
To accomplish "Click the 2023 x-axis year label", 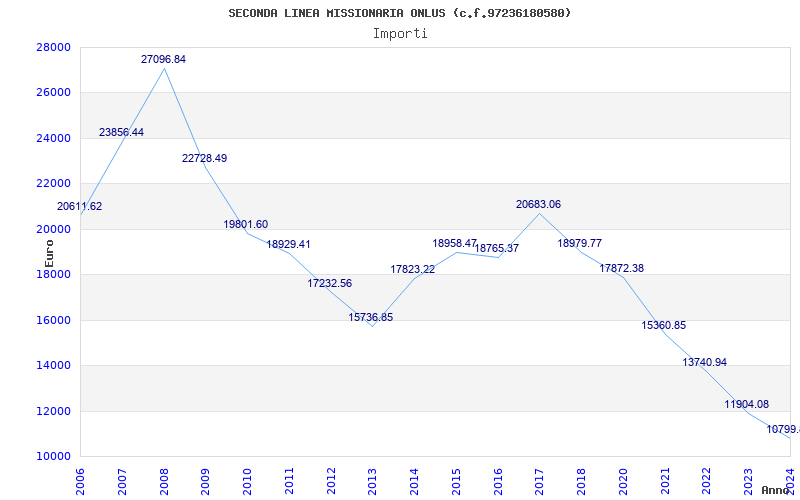I will tap(748, 481).
